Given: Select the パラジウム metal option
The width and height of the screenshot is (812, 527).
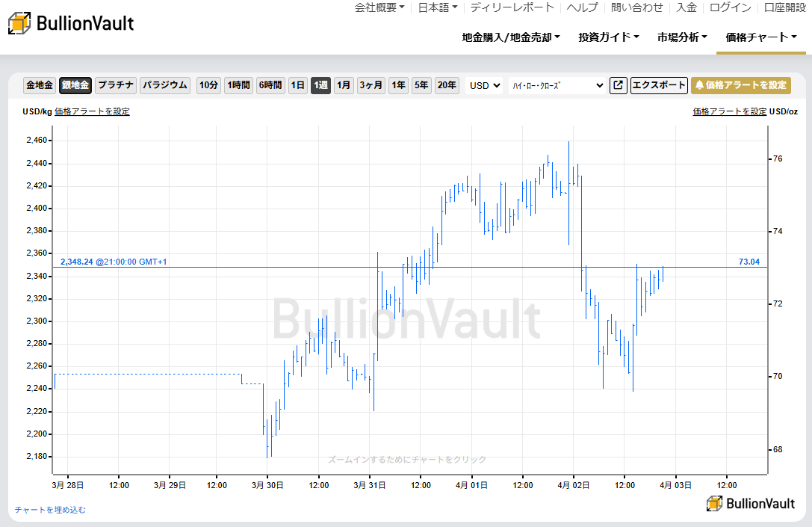Looking at the screenshot, I should coord(164,85).
